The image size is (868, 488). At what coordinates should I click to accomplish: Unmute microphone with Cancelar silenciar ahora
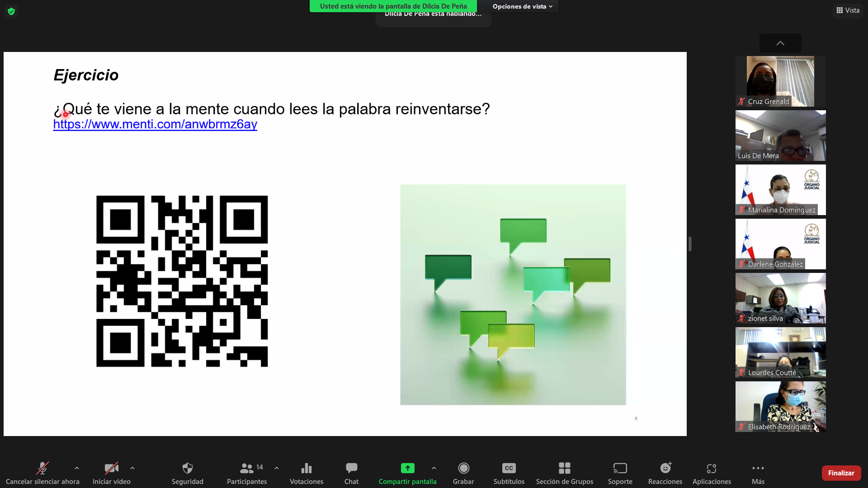coord(42,473)
